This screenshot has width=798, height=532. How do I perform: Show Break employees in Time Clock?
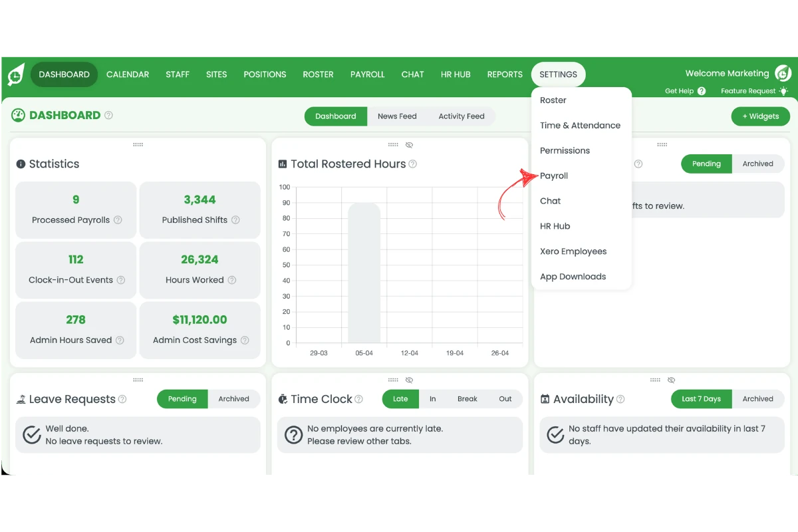[x=467, y=399]
